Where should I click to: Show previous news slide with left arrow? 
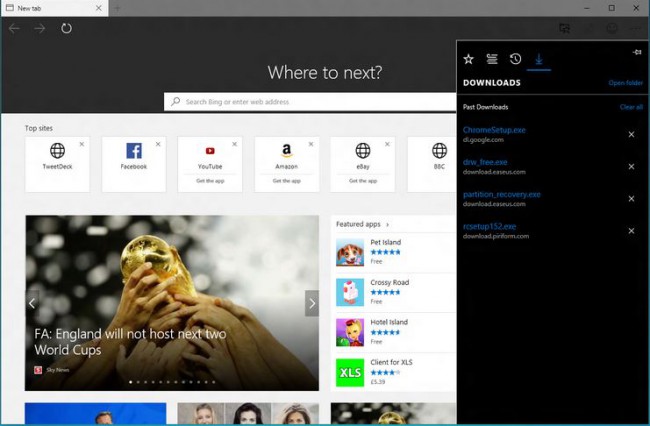click(32, 303)
